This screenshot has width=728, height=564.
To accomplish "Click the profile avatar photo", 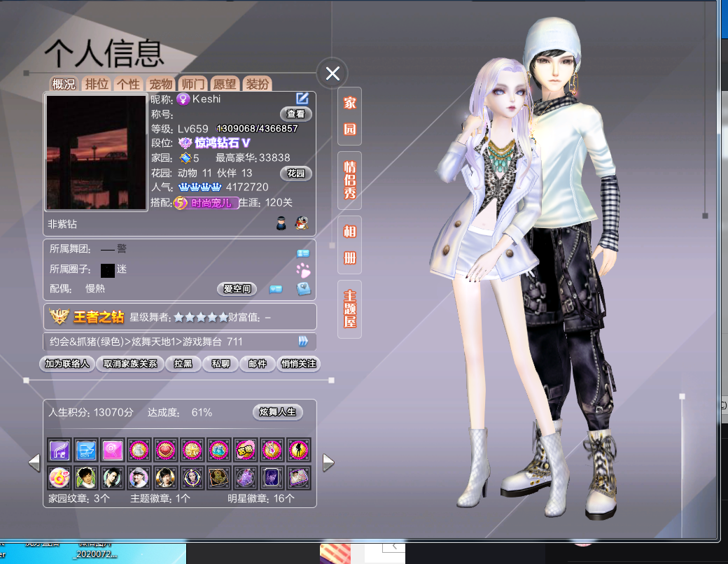I will coord(96,152).
